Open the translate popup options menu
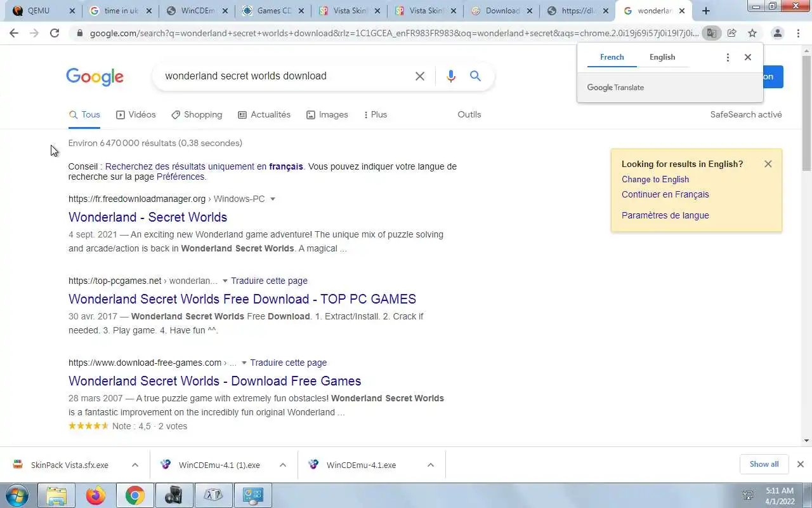Viewport: 812px width, 508px height. (x=728, y=57)
